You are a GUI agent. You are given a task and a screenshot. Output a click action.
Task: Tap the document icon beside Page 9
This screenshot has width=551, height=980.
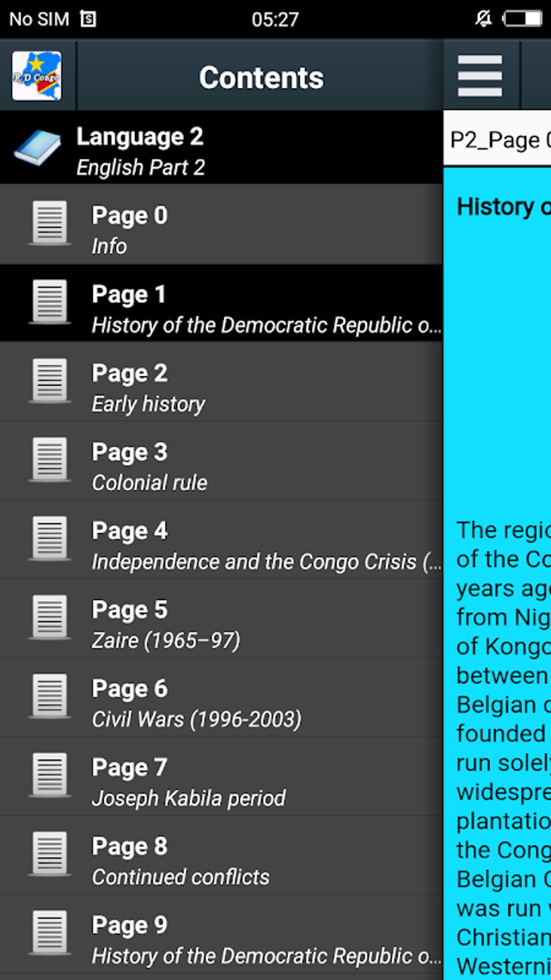click(x=50, y=934)
